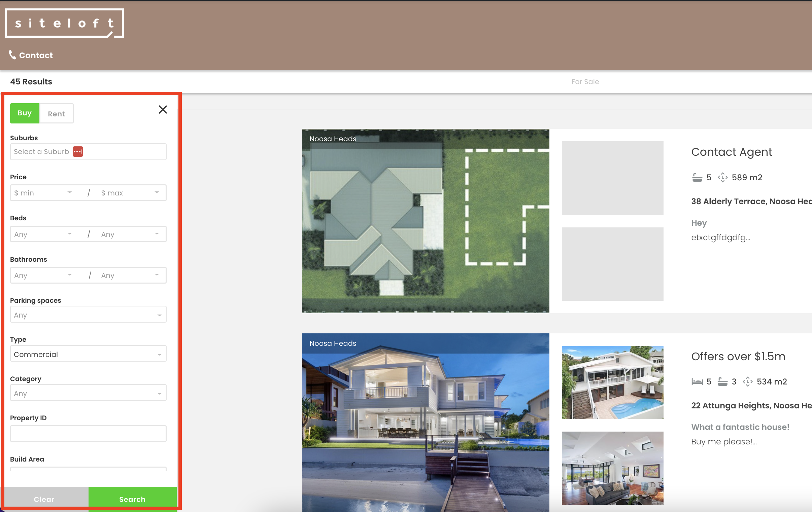Open the Parking spaces dropdown
This screenshot has width=812, height=512.
coord(88,315)
